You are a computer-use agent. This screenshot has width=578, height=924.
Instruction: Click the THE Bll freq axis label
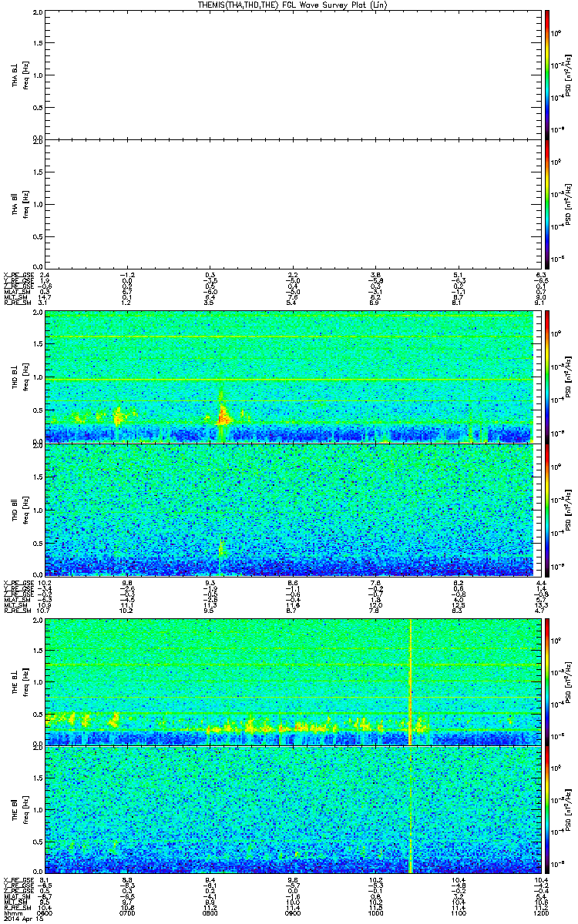click(x=25, y=810)
